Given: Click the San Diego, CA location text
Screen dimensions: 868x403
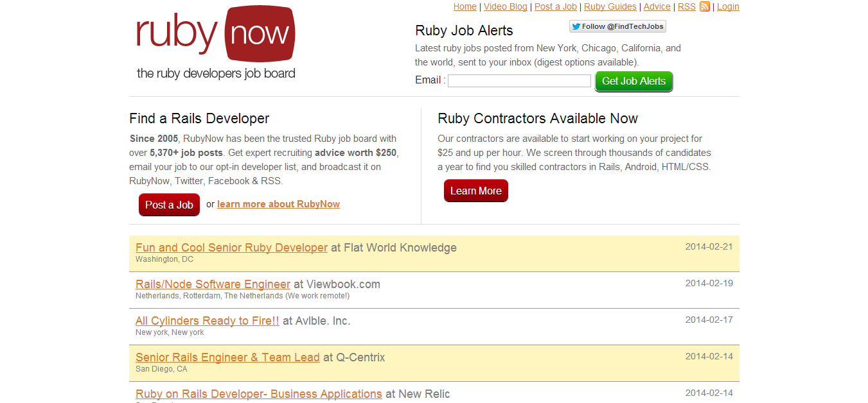Looking at the screenshot, I should (x=161, y=369).
